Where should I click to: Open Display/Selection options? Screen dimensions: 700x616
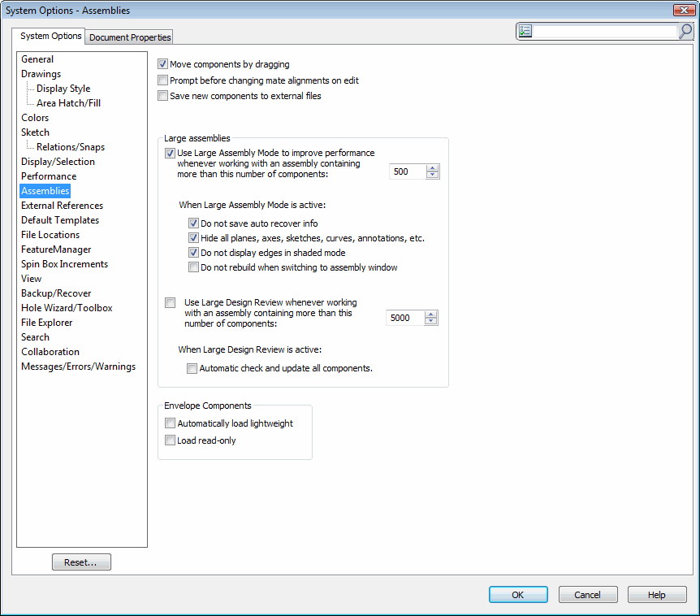pyautogui.click(x=58, y=162)
